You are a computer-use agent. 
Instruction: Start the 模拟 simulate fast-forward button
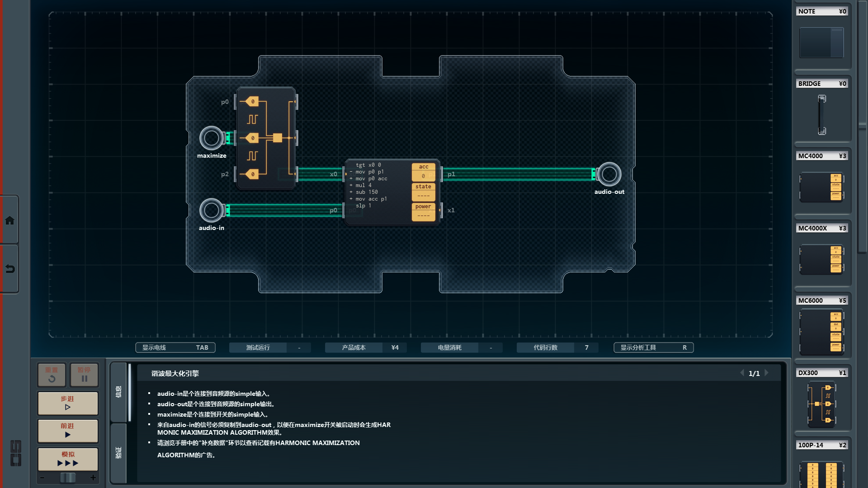pyautogui.click(x=68, y=459)
